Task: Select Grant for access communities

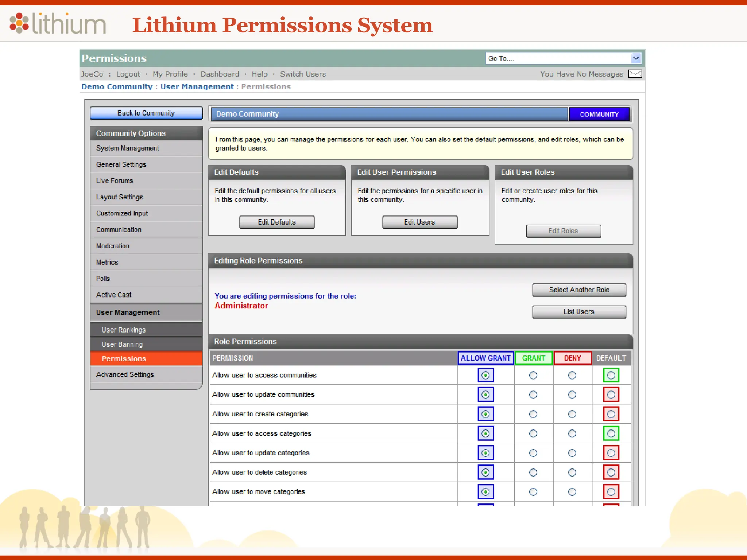Action: 533,375
